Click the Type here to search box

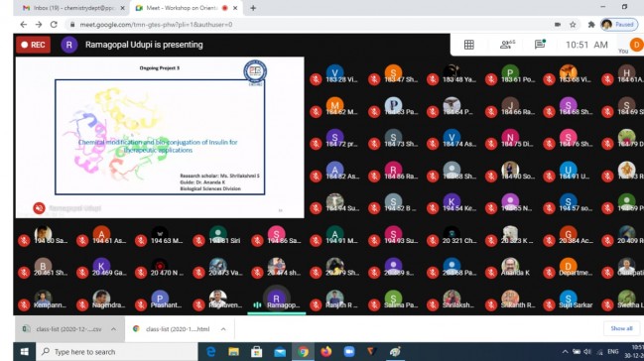117,351
